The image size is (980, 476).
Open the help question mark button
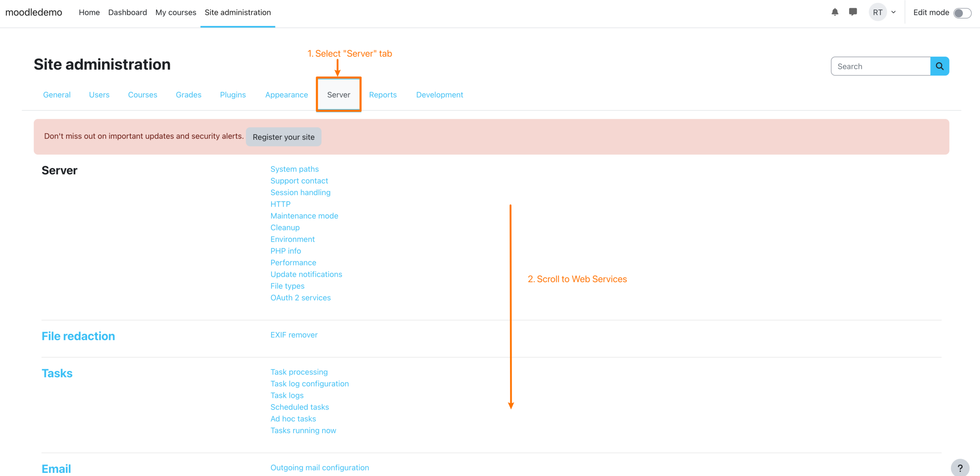click(960, 468)
